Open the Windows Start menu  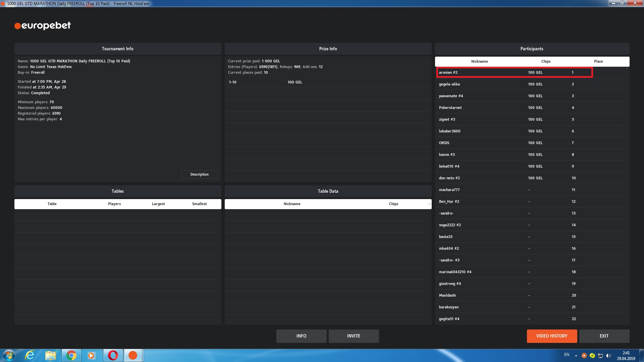click(9, 355)
